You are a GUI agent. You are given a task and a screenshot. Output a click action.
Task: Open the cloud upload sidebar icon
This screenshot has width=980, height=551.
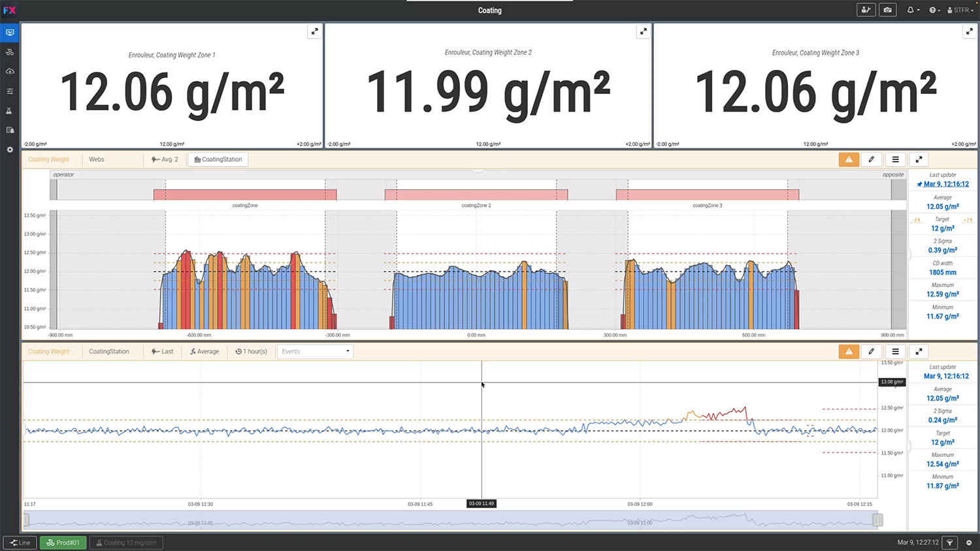coord(9,71)
